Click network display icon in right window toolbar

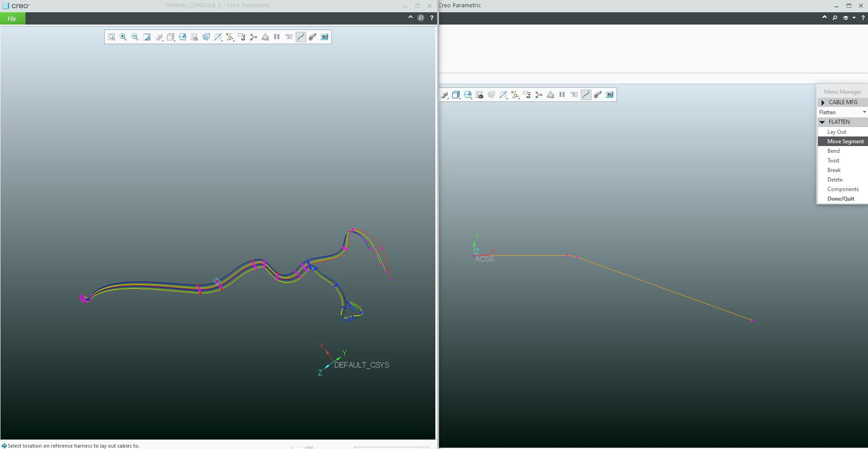[x=539, y=95]
